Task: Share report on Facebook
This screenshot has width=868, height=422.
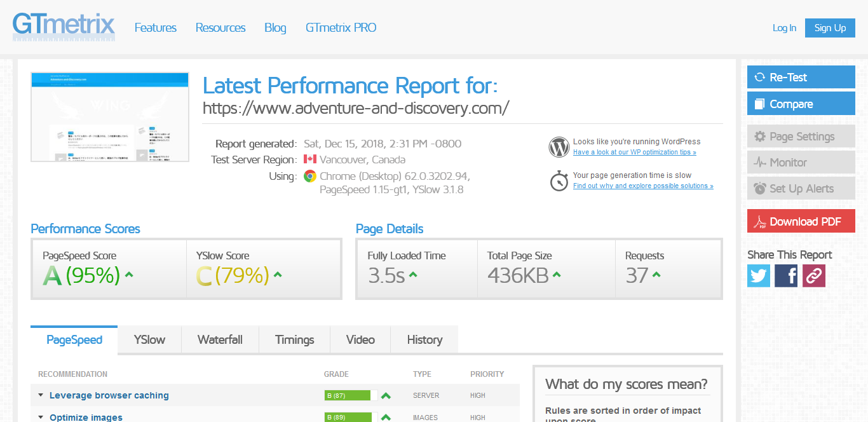Action: [786, 276]
